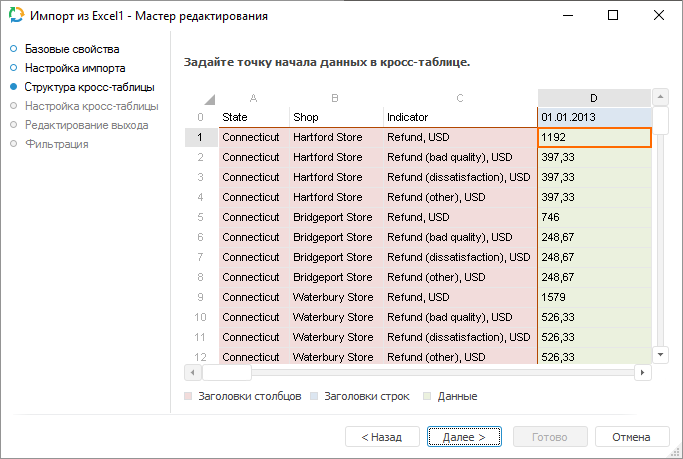Viewport: 683px width, 459px height.
Task: Click the '< Назад' button
Action: coord(382,437)
